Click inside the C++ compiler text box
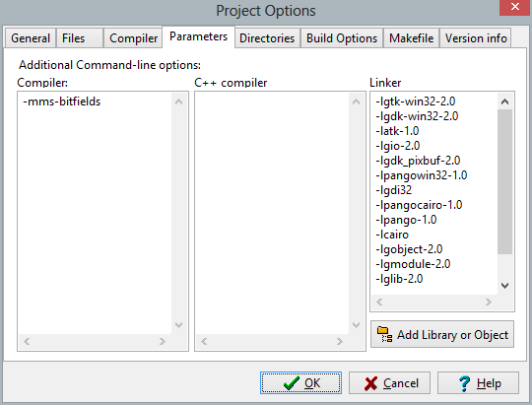The image size is (532, 405). click(272, 213)
